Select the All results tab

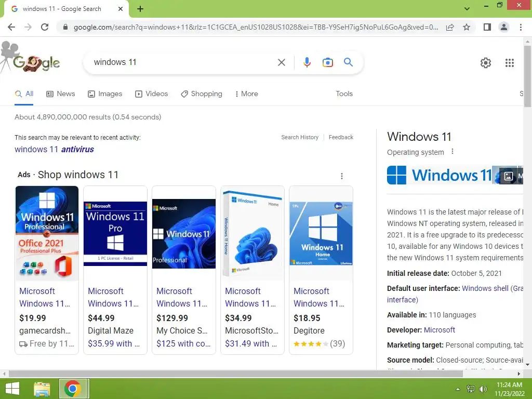24,94
